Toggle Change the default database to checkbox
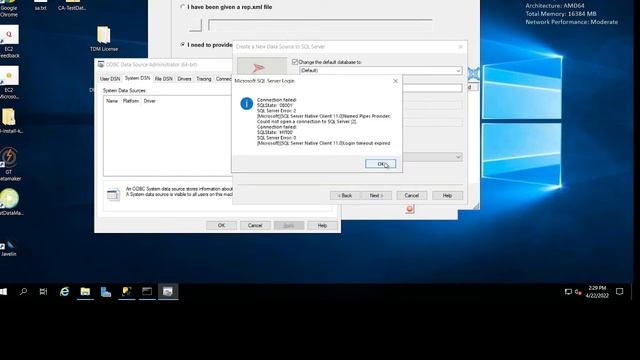Viewport: 640px width, 360px height. (295, 62)
